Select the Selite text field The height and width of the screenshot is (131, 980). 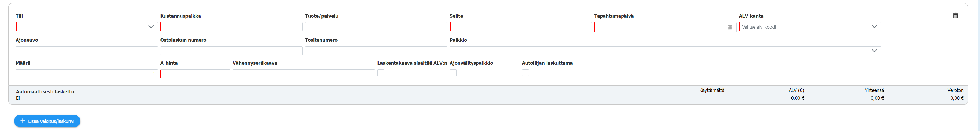521,26
